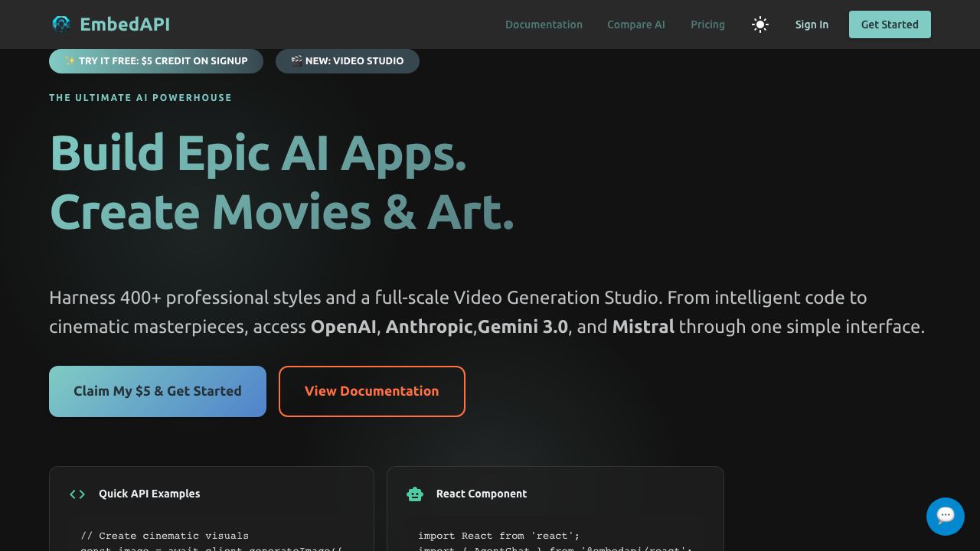This screenshot has height=551, width=980.
Task: Click the code brackets icon beside Quick API Examples
Action: coord(77,494)
